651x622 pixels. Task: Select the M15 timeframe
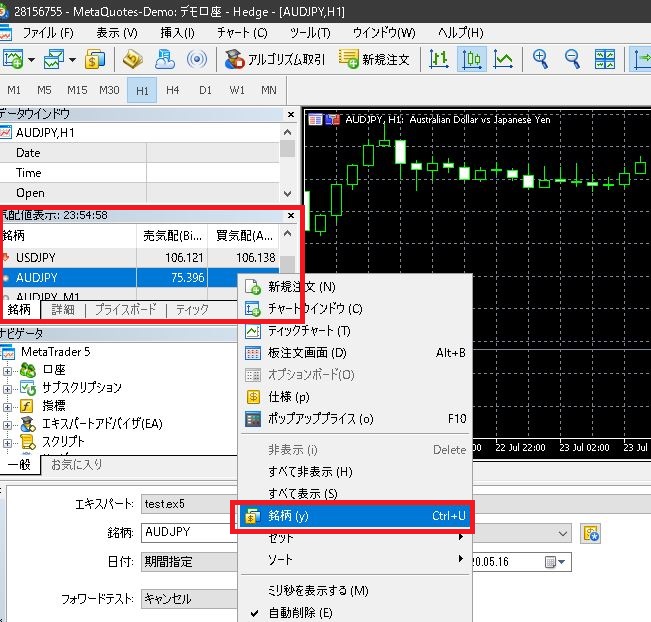(77, 90)
